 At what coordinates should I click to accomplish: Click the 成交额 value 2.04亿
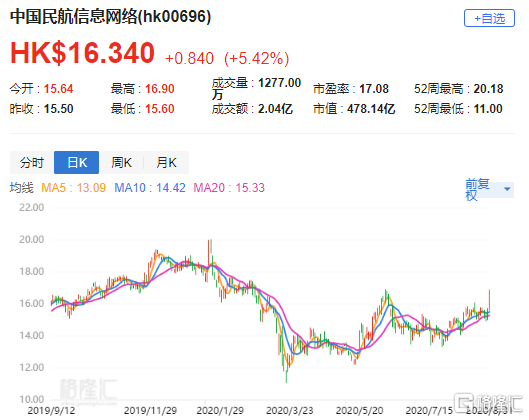click(275, 109)
